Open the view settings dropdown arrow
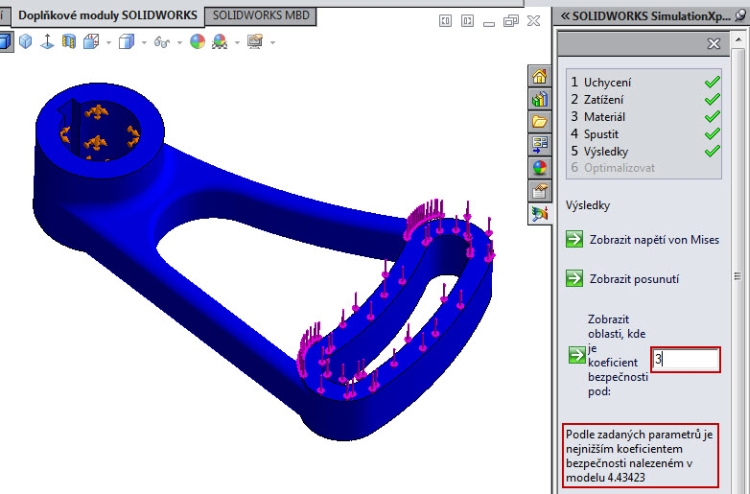This screenshot has height=494, width=750. (273, 43)
